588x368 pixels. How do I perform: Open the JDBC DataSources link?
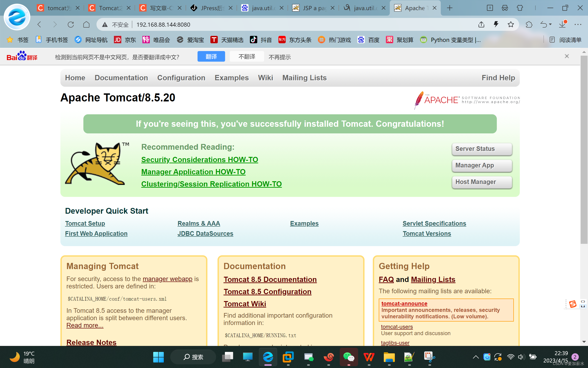[205, 233]
